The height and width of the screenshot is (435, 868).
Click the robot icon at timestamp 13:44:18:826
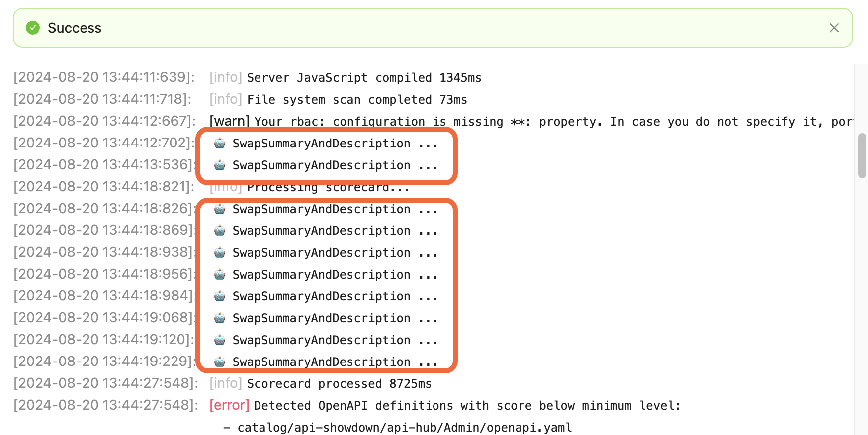[x=220, y=209]
